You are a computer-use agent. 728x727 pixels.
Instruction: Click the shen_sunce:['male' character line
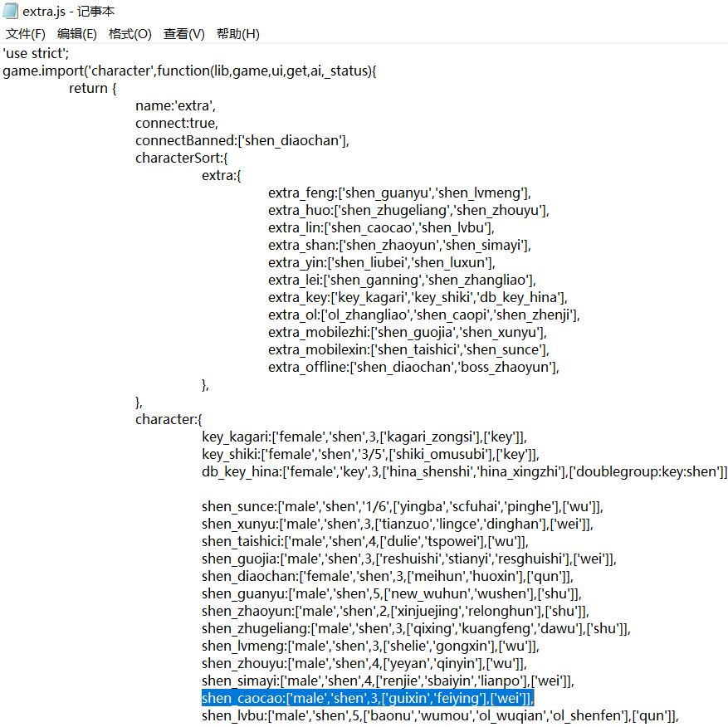403,506
